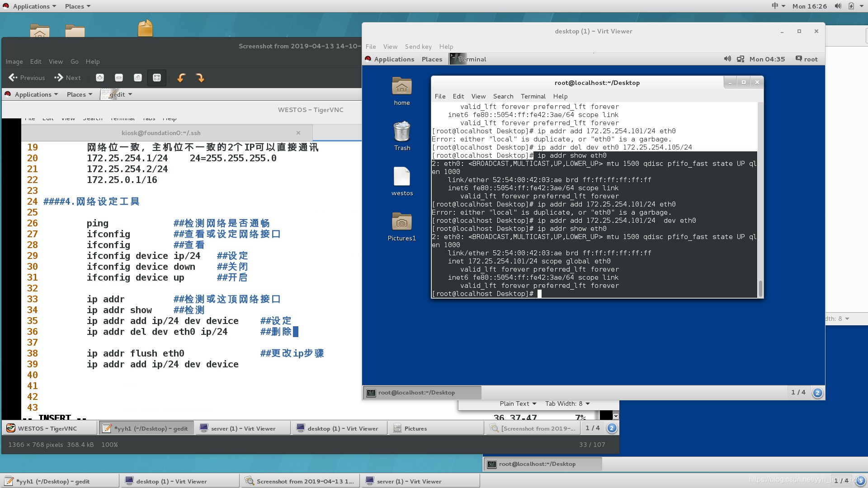The width and height of the screenshot is (868, 488).
Task: Click the terminal window scrollbar
Action: (x=760, y=288)
